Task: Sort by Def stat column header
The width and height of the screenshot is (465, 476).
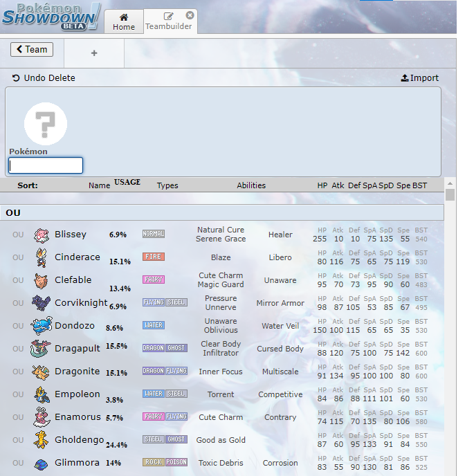Action: click(354, 185)
